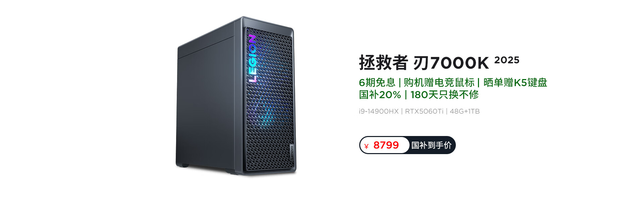
Task: Select the 购机赠电竞鼠标 promotion text
Action: click(x=439, y=82)
